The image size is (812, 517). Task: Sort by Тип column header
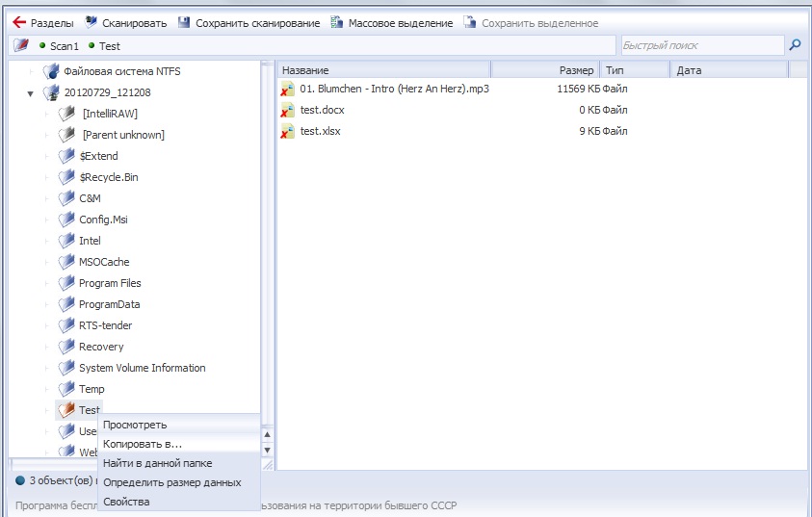click(635, 70)
